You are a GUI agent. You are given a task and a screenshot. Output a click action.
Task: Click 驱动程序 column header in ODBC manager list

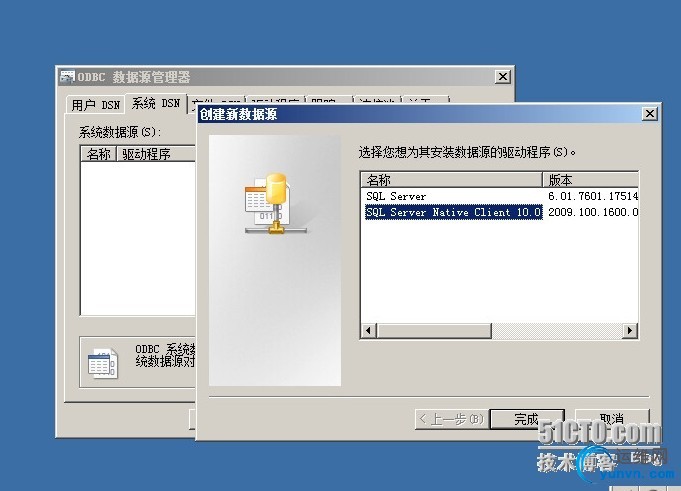tap(156, 154)
